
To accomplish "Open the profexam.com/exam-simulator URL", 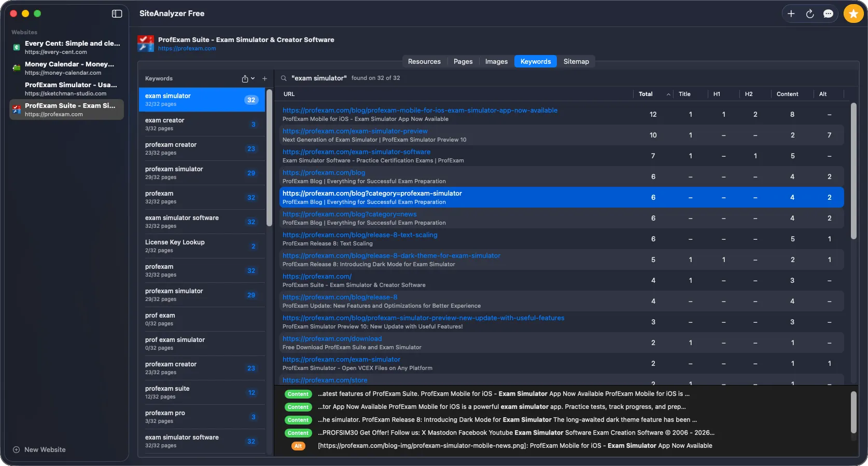I will point(341,359).
